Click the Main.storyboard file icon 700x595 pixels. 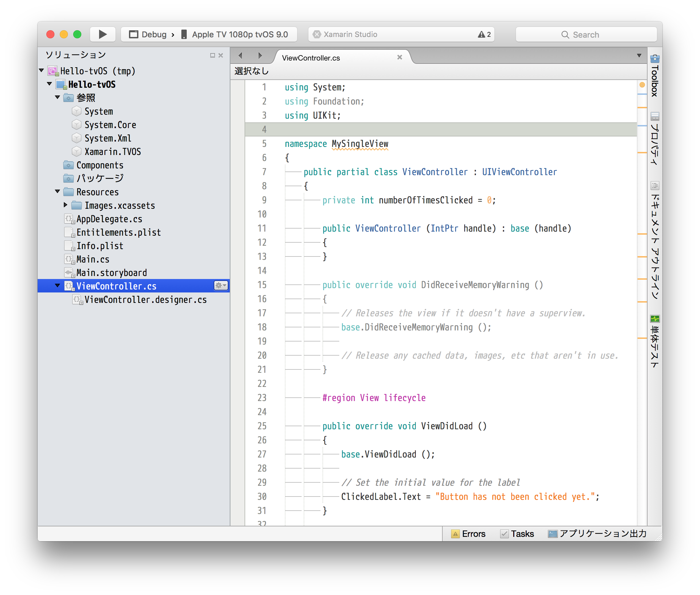(x=69, y=273)
